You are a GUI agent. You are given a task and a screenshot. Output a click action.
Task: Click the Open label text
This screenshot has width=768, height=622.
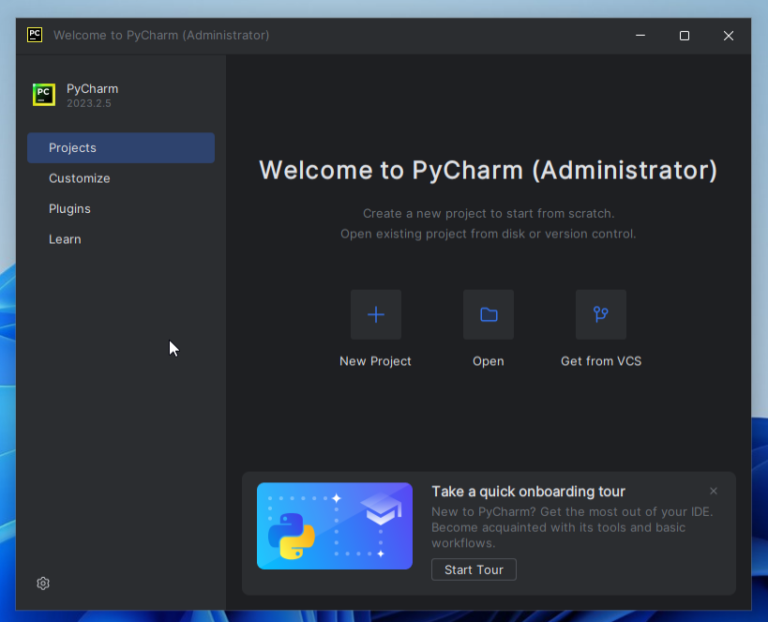(488, 361)
